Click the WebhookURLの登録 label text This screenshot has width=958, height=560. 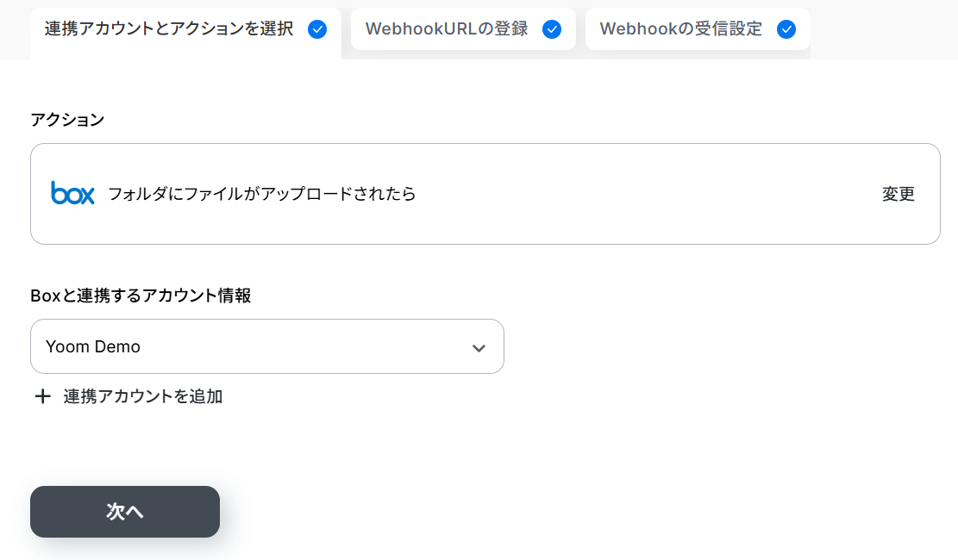point(446,29)
